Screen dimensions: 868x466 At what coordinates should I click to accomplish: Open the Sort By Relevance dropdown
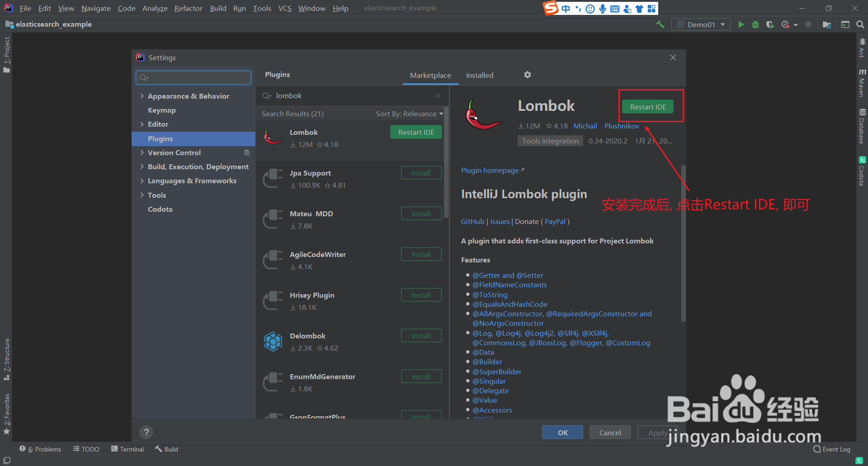click(x=410, y=114)
